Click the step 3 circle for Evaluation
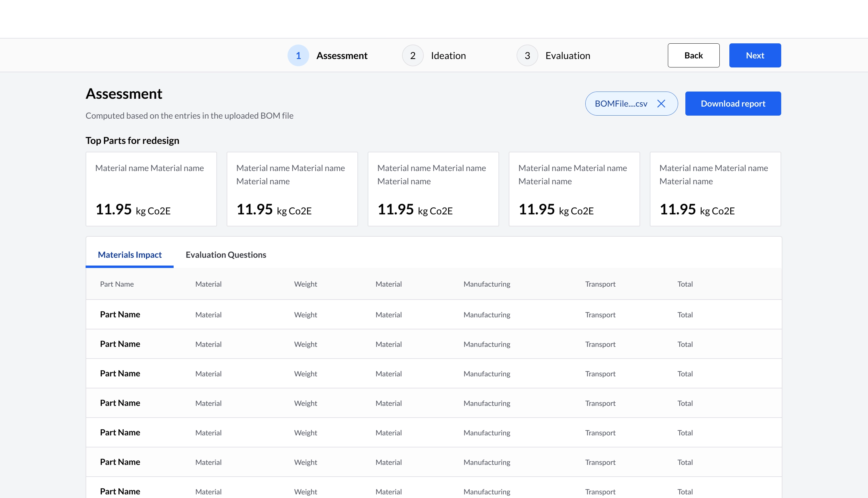 coord(527,55)
